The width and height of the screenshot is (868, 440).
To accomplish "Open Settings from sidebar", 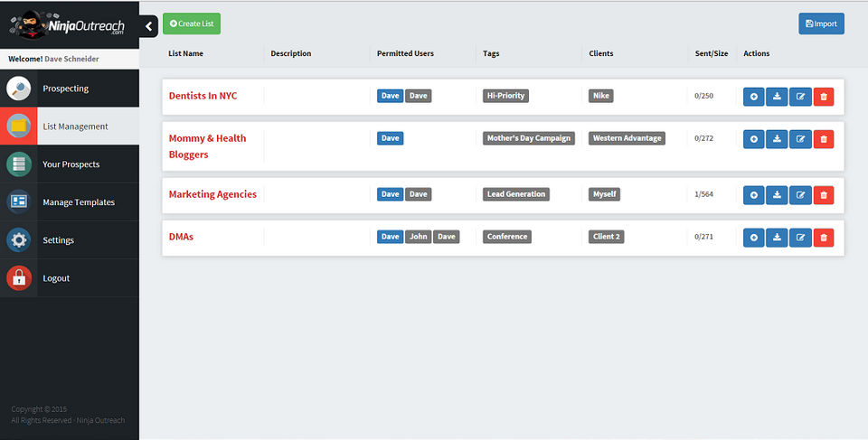I will [x=70, y=240].
